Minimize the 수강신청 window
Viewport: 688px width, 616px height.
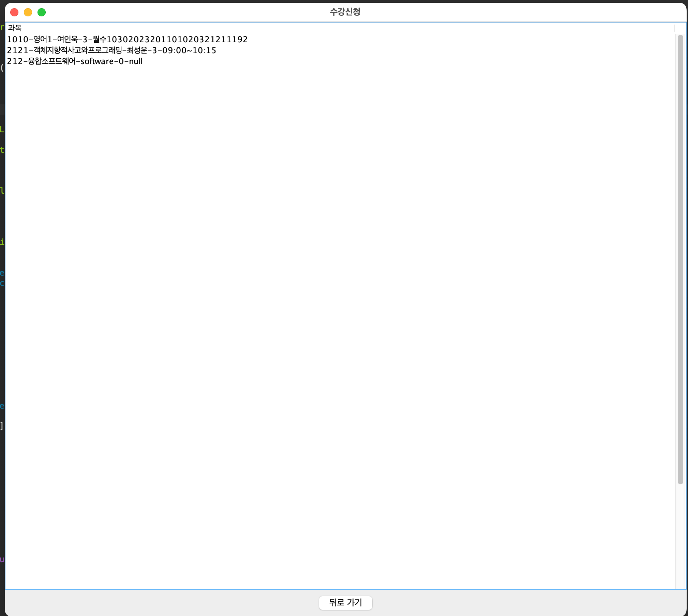point(28,12)
